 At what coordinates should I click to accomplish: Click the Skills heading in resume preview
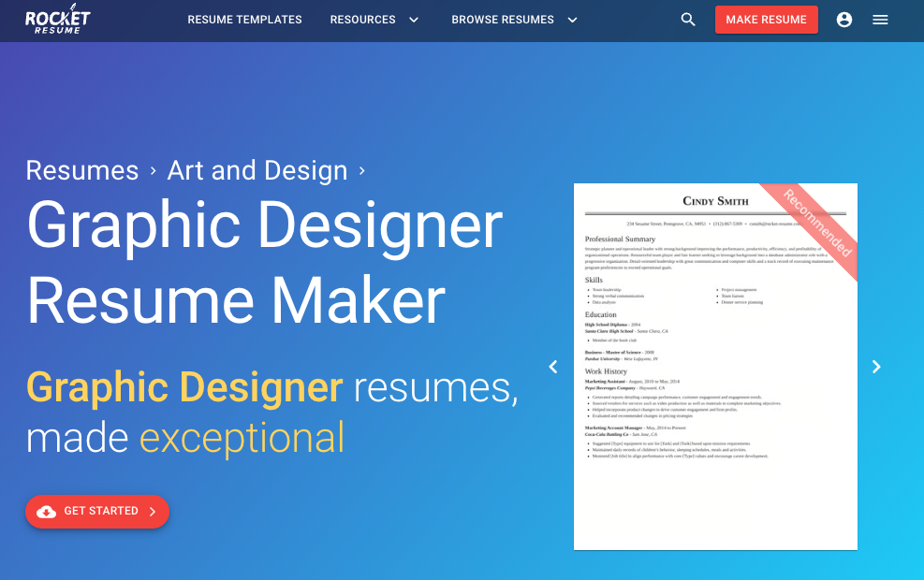click(594, 280)
